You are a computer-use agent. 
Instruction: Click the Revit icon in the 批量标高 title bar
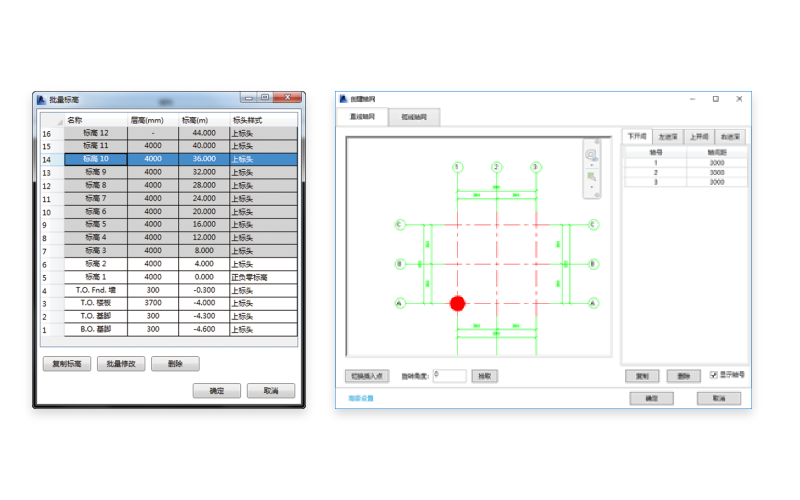pos(41,99)
